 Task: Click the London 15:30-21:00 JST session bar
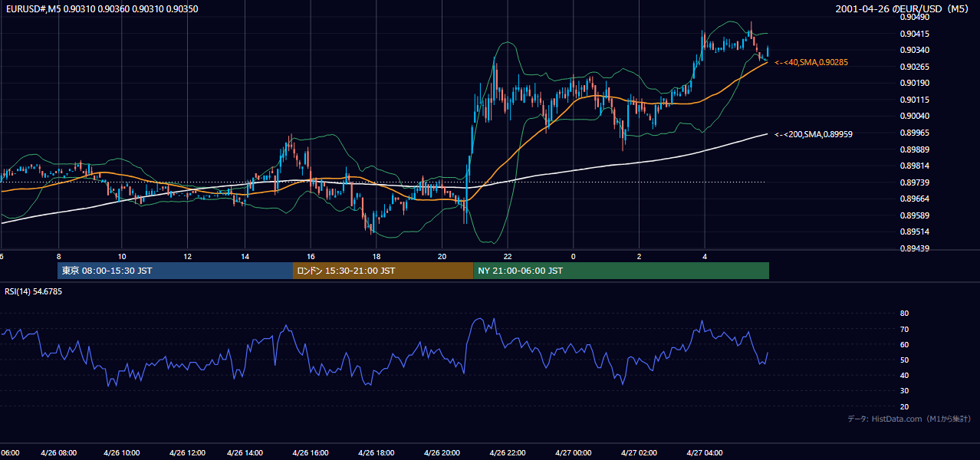(x=383, y=271)
